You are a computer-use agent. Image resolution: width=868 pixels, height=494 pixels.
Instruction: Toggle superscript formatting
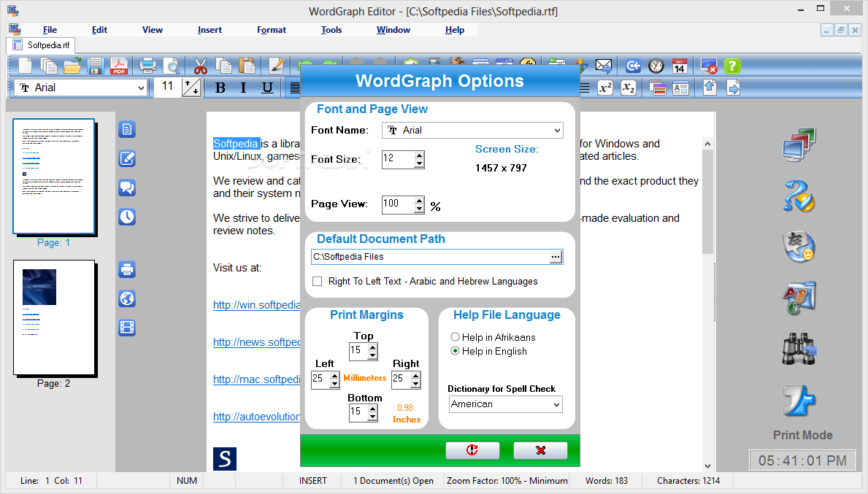605,88
